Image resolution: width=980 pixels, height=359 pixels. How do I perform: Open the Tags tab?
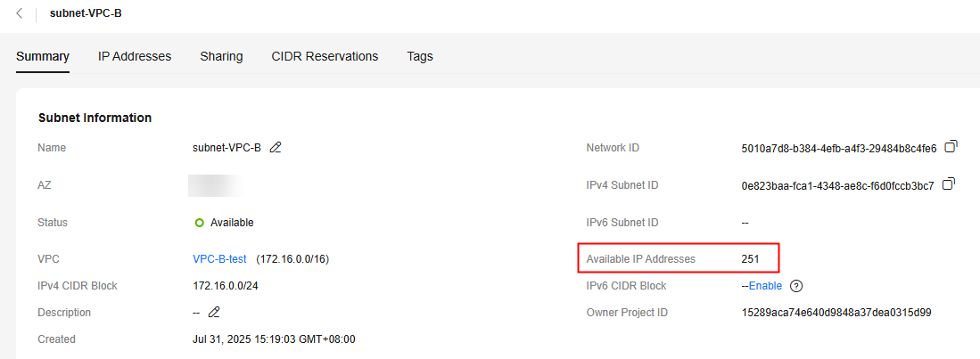tap(420, 56)
